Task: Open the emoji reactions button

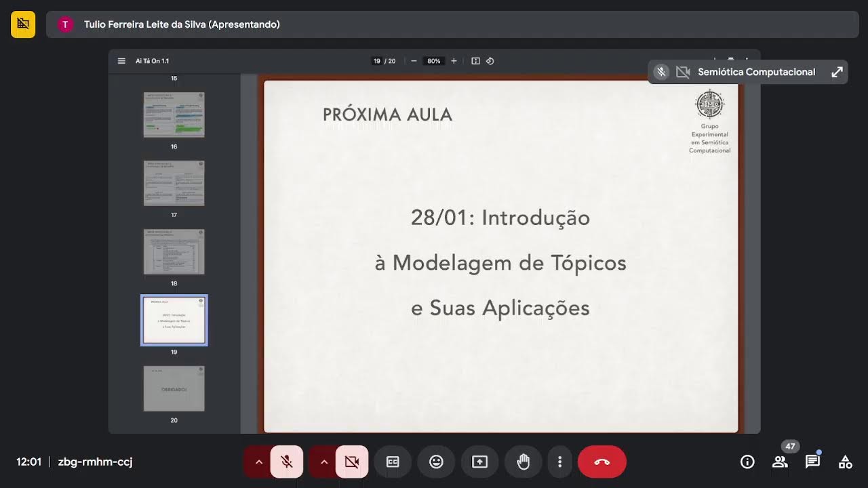Action: [x=436, y=462]
